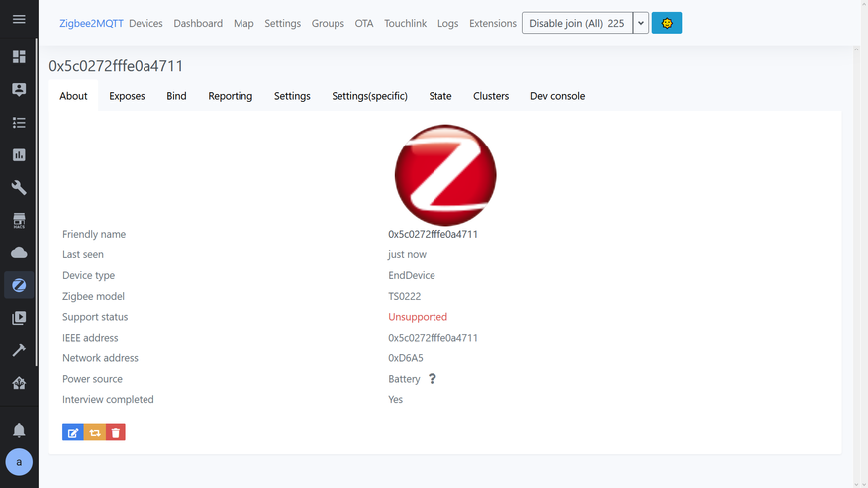868x488 pixels.
Task: Switch to the State tab
Action: coord(440,96)
